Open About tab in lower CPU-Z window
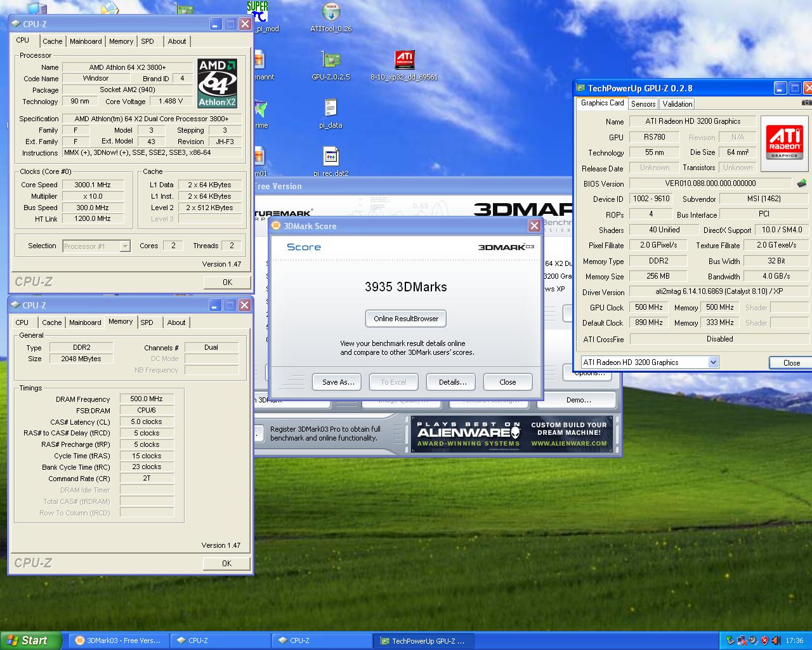Viewport: 812px width, 650px height. point(176,322)
